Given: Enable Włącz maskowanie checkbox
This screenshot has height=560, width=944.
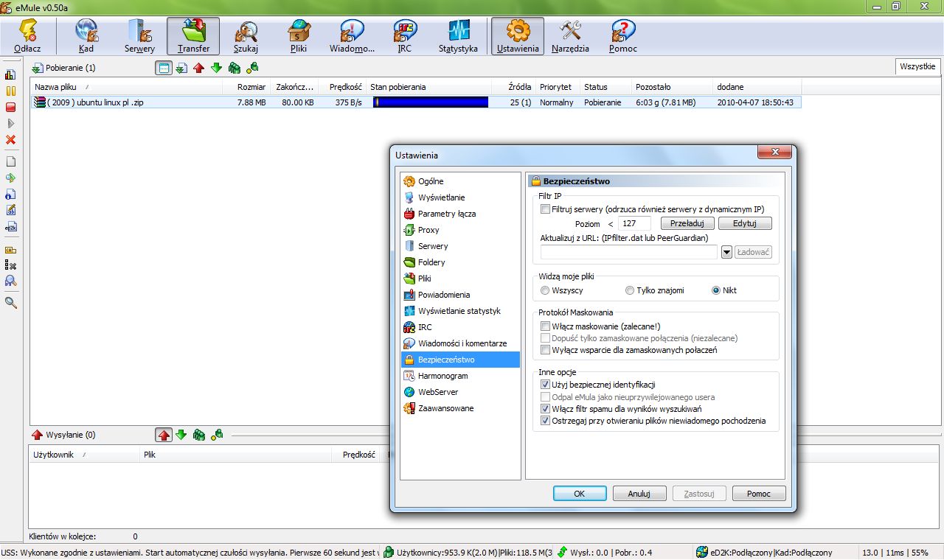Looking at the screenshot, I should [546, 326].
